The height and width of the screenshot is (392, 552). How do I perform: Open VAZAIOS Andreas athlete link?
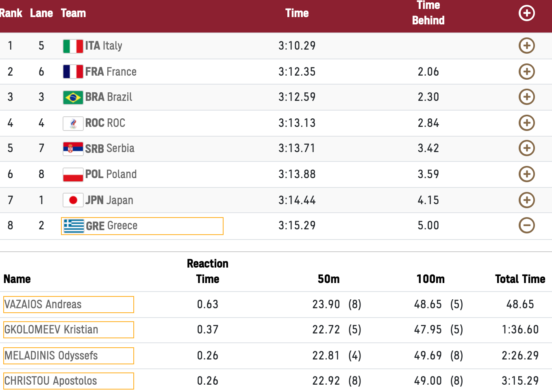click(69, 305)
